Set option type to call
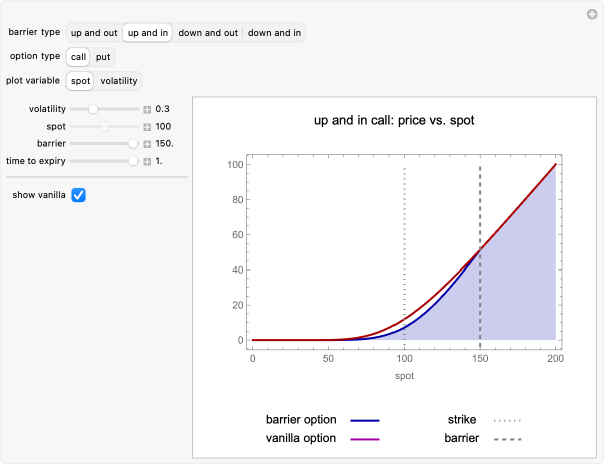The height and width of the screenshot is (465, 604). (x=78, y=57)
